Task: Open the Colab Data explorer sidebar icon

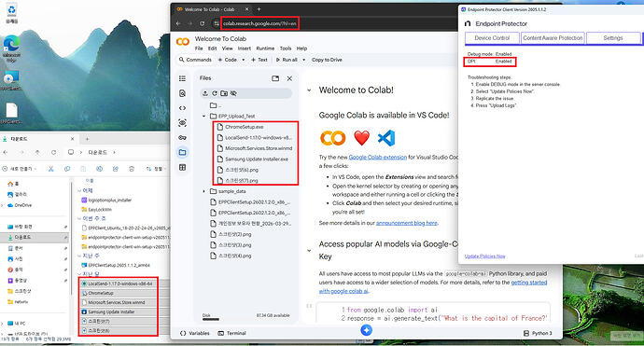Action: [182, 123]
